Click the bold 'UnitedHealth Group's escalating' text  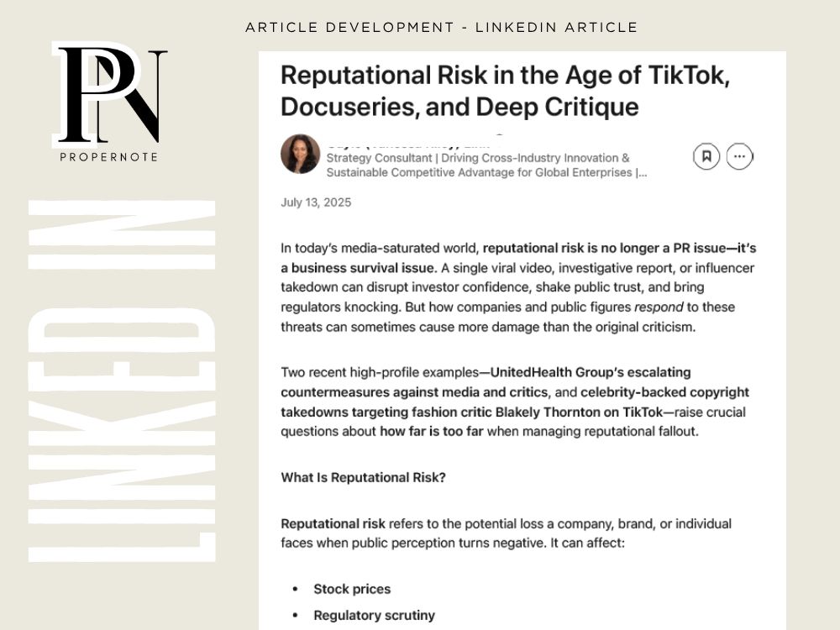coord(591,372)
